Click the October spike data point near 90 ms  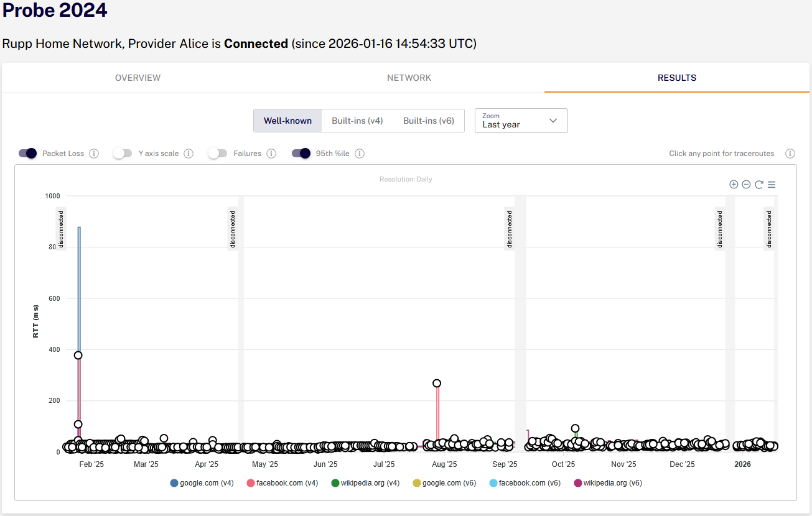[x=576, y=428]
